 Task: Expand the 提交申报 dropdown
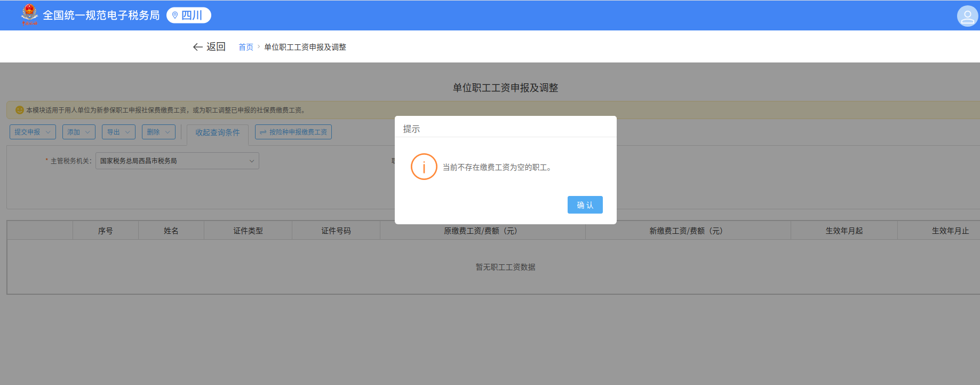[33, 132]
